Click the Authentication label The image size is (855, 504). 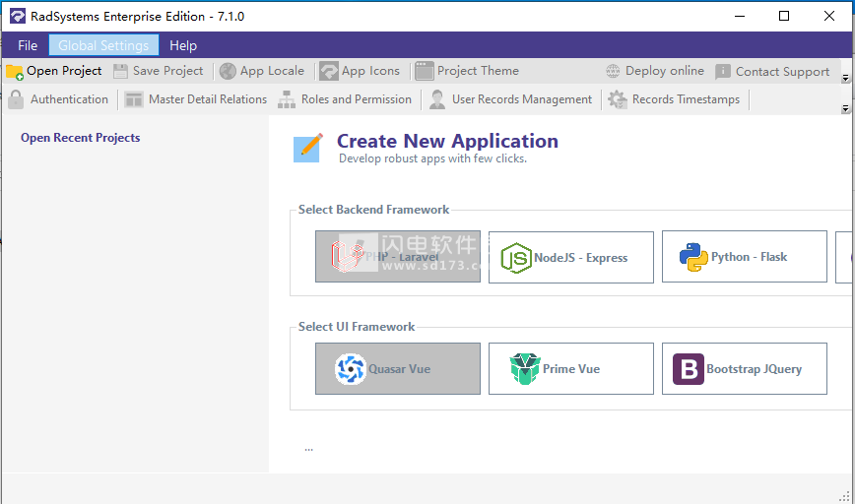tap(69, 99)
